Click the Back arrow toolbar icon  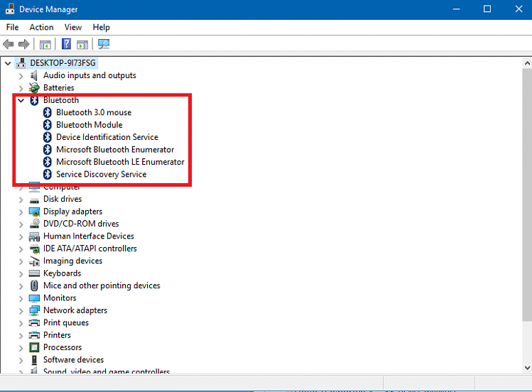(9, 44)
